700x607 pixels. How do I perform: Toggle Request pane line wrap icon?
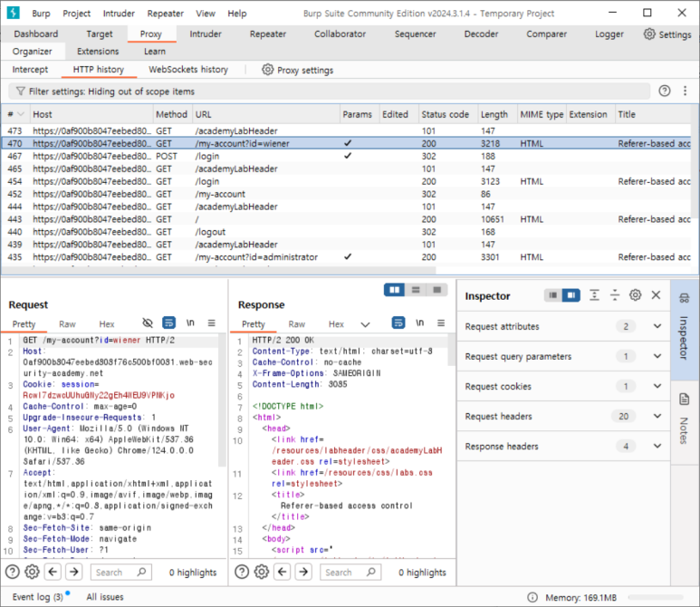pos(168,323)
